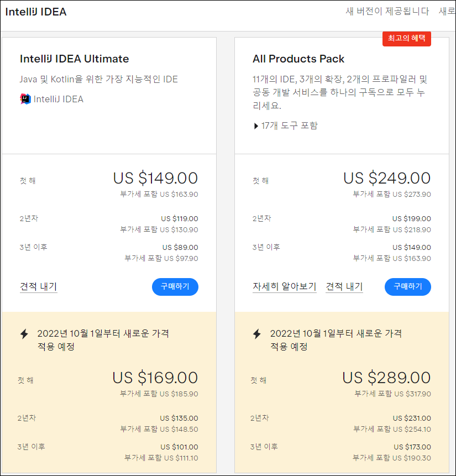
Task: Click the new US $169.00 price
Action: tap(155, 378)
